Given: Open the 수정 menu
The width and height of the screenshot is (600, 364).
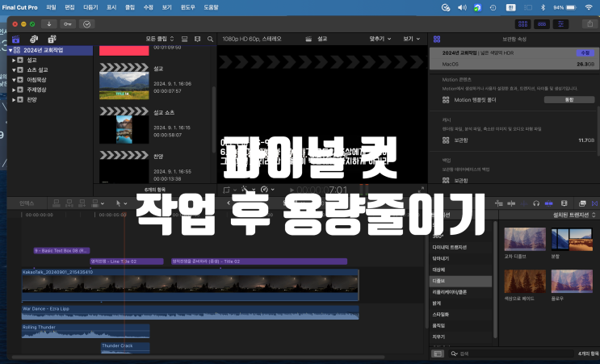Looking at the screenshot, I should click(x=148, y=7).
